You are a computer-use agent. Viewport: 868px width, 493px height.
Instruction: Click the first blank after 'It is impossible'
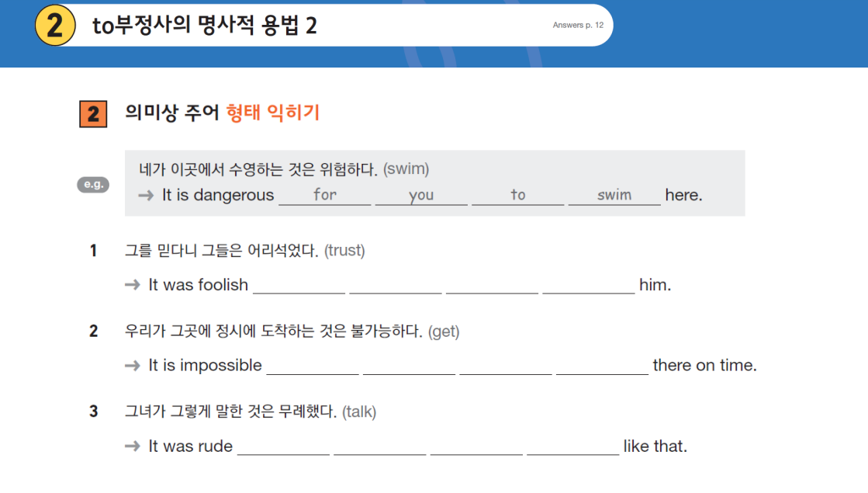point(313,366)
